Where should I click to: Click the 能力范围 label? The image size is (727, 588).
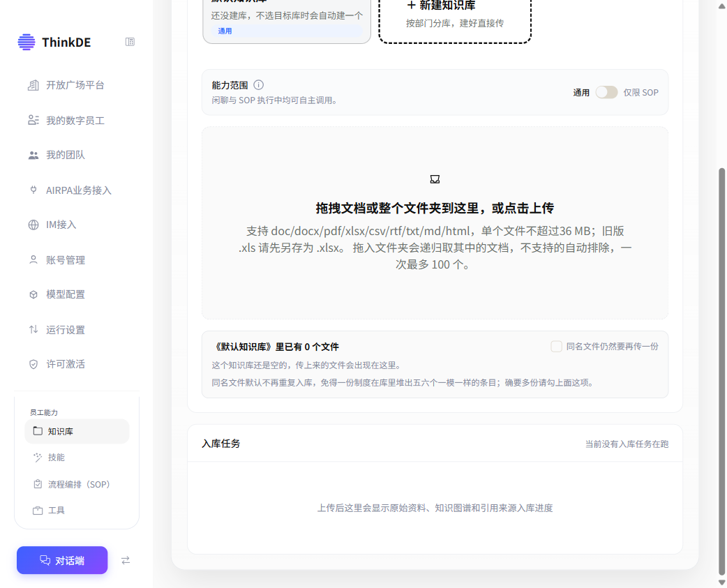click(x=230, y=85)
